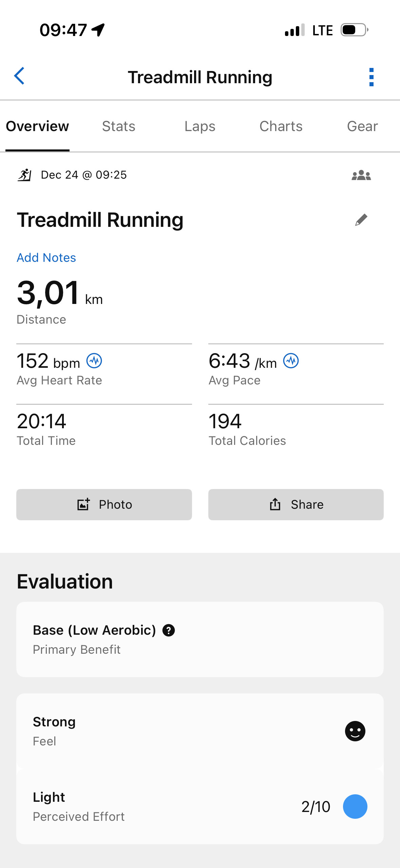Open the Gear tab

pyautogui.click(x=362, y=126)
